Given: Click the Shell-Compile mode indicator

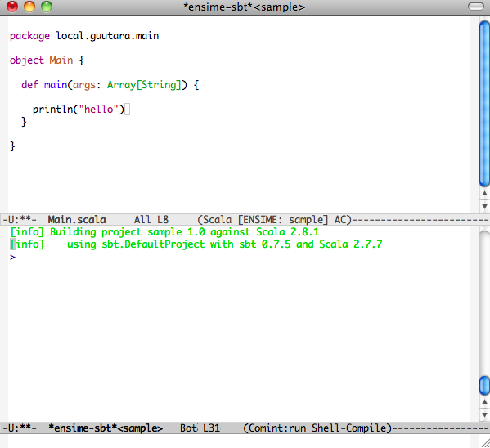Looking at the screenshot, I should (349, 428).
